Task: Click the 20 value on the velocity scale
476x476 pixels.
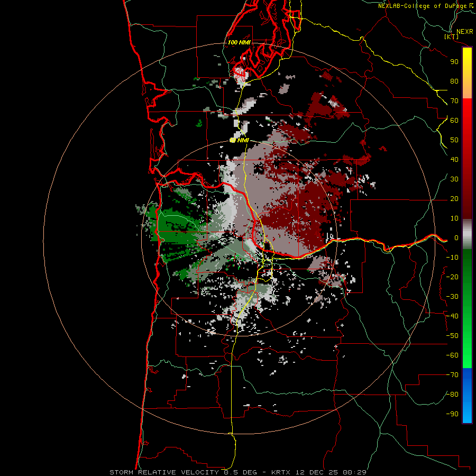Action: (454, 199)
